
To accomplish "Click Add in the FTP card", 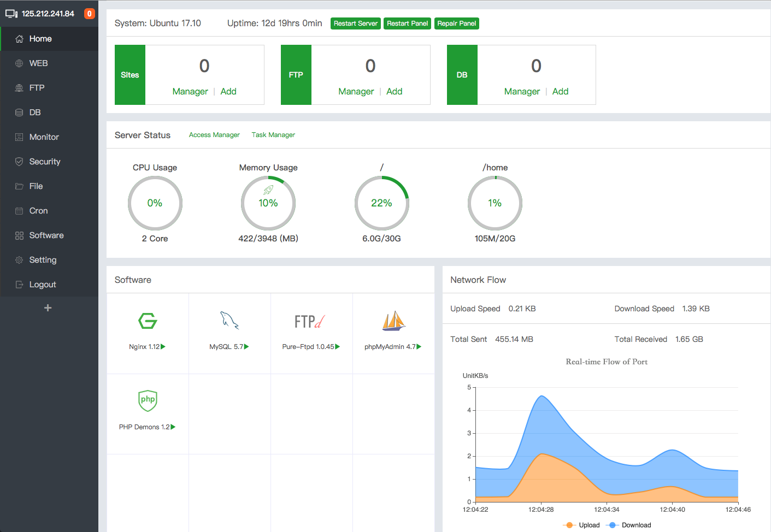I will click(x=395, y=91).
